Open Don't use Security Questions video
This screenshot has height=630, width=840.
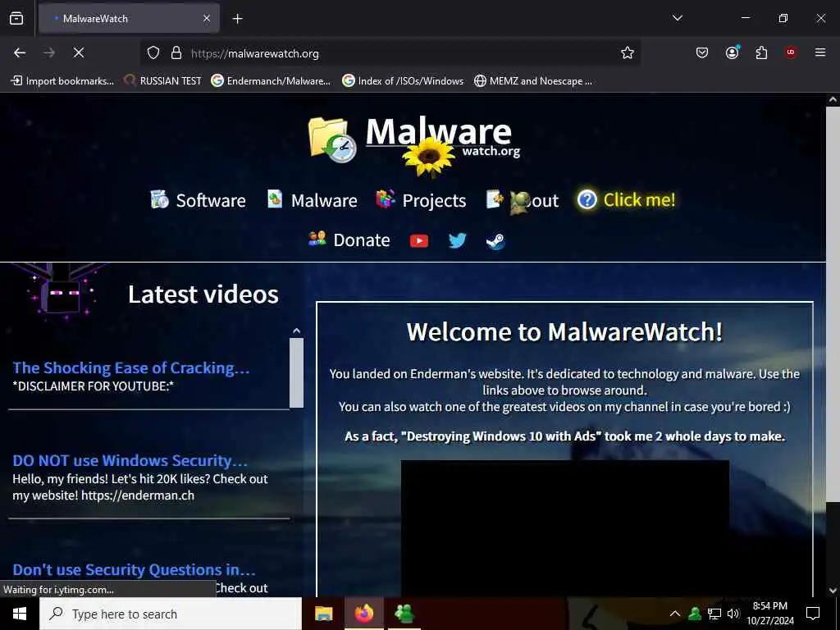coord(134,569)
